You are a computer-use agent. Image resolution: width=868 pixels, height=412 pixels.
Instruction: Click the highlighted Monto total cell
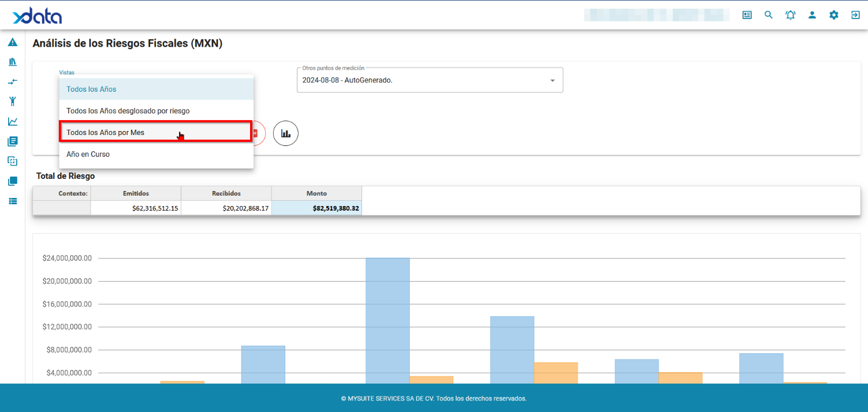(x=316, y=208)
